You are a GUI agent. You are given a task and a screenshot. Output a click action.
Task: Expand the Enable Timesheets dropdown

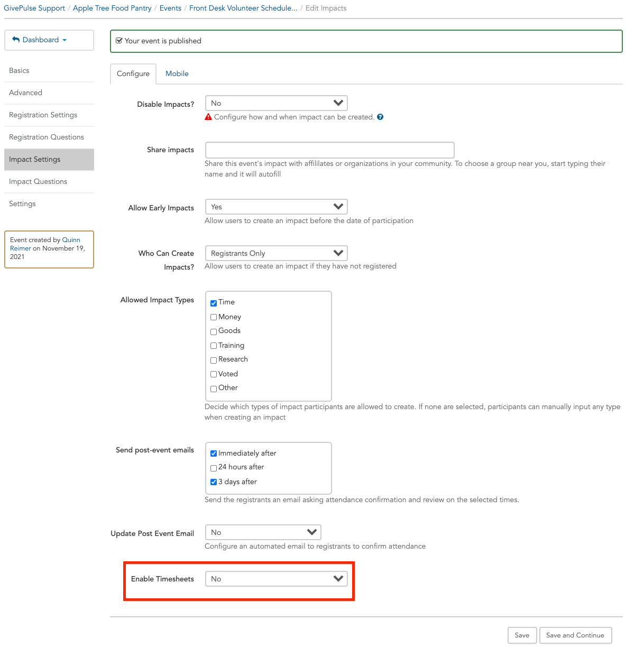[x=277, y=579]
